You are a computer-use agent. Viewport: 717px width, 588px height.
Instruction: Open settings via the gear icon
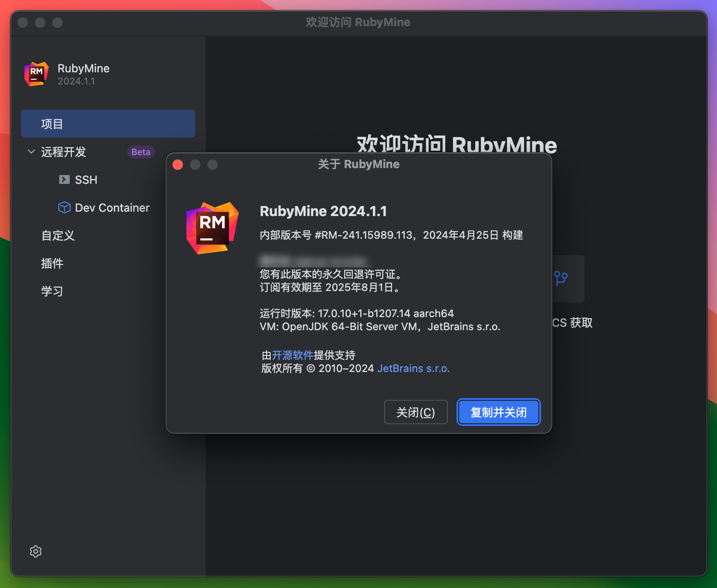(x=35, y=551)
